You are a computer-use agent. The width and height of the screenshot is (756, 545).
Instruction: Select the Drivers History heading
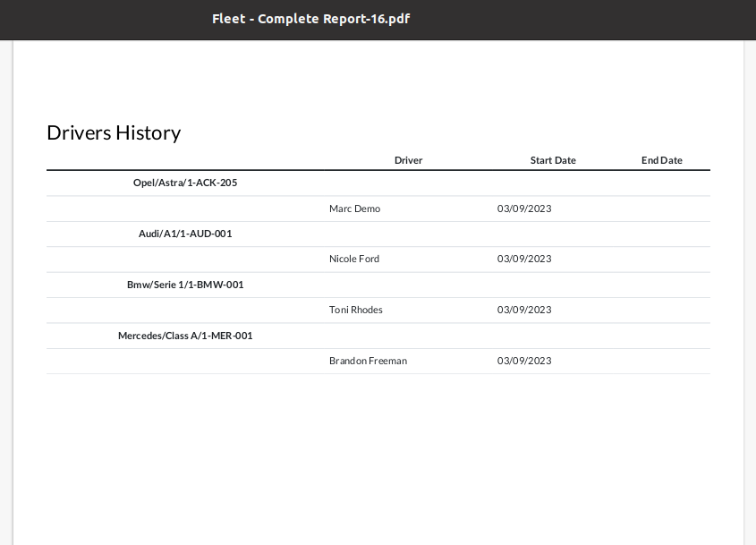[114, 132]
